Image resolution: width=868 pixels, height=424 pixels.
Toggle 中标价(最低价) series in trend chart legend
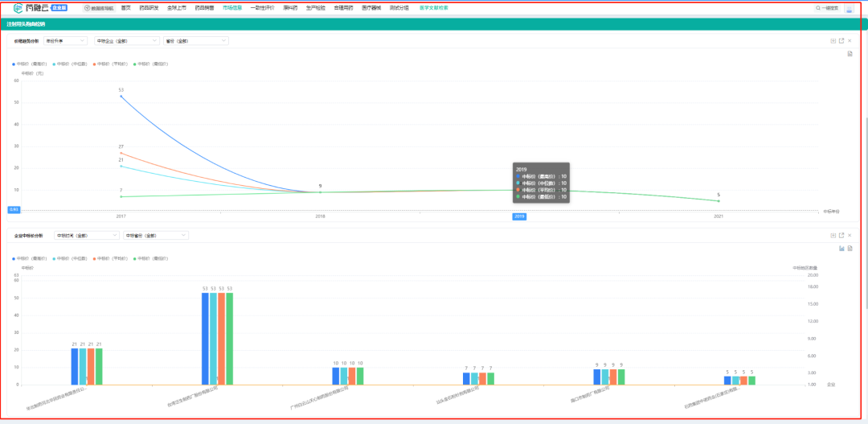pos(151,64)
